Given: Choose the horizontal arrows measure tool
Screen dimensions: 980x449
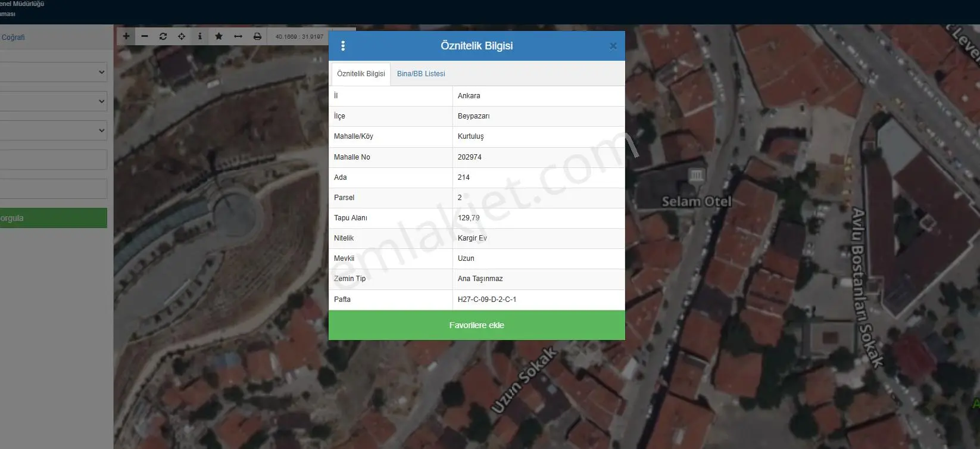Looking at the screenshot, I should pyautogui.click(x=238, y=36).
